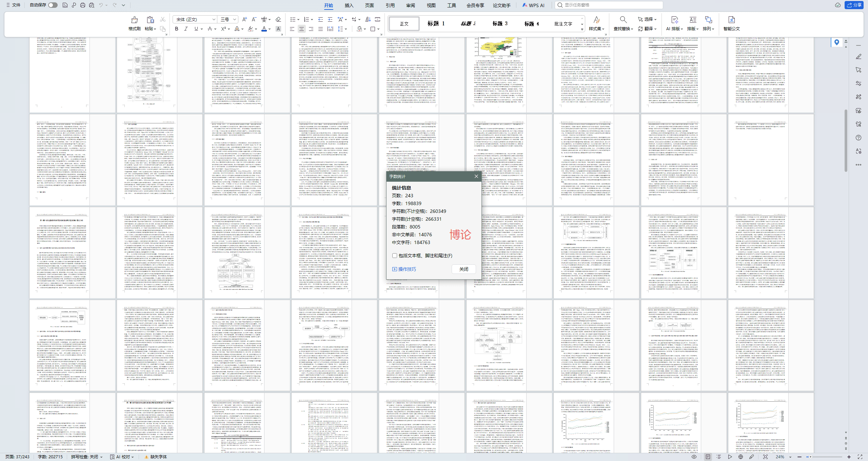Click the Justify alignment icon
868x461 pixels.
point(320,29)
